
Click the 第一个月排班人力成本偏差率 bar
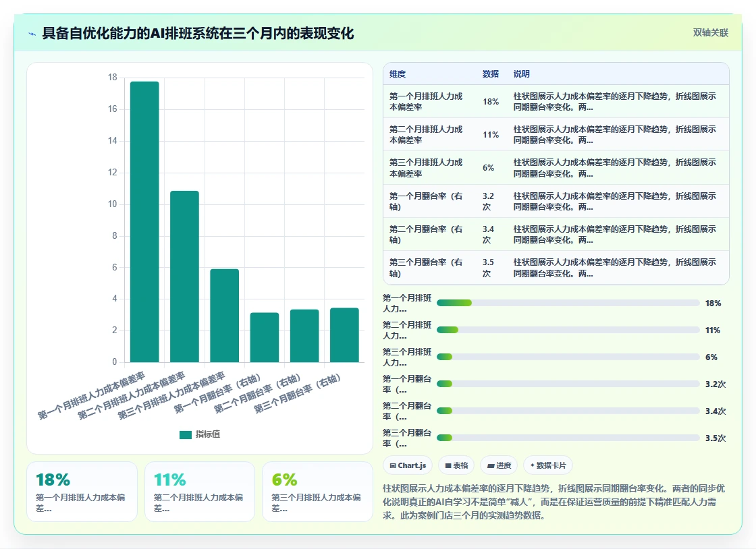(144, 222)
